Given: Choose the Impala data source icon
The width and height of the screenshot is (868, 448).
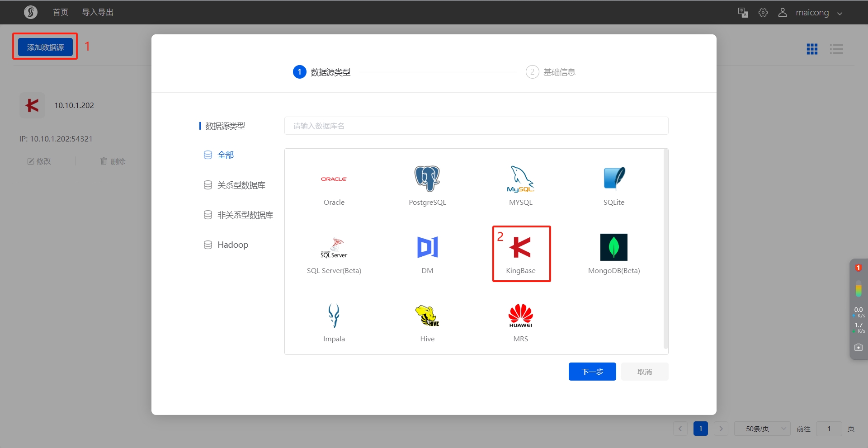Looking at the screenshot, I should [x=334, y=316].
